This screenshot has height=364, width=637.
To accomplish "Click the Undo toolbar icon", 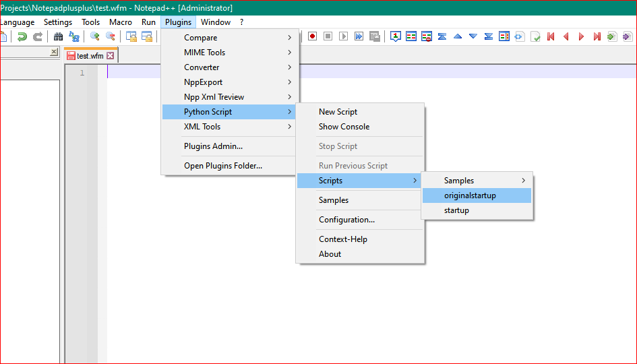I will 22,37.
